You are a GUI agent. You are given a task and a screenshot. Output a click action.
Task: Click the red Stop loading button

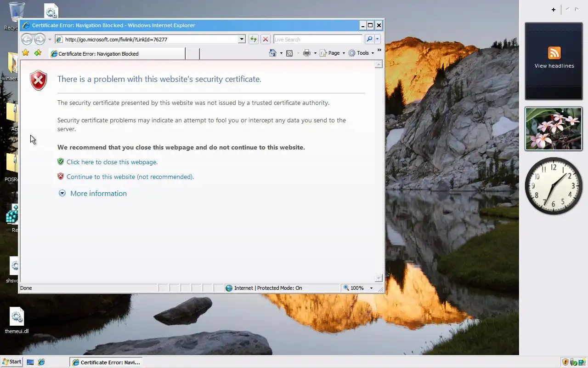coord(266,40)
